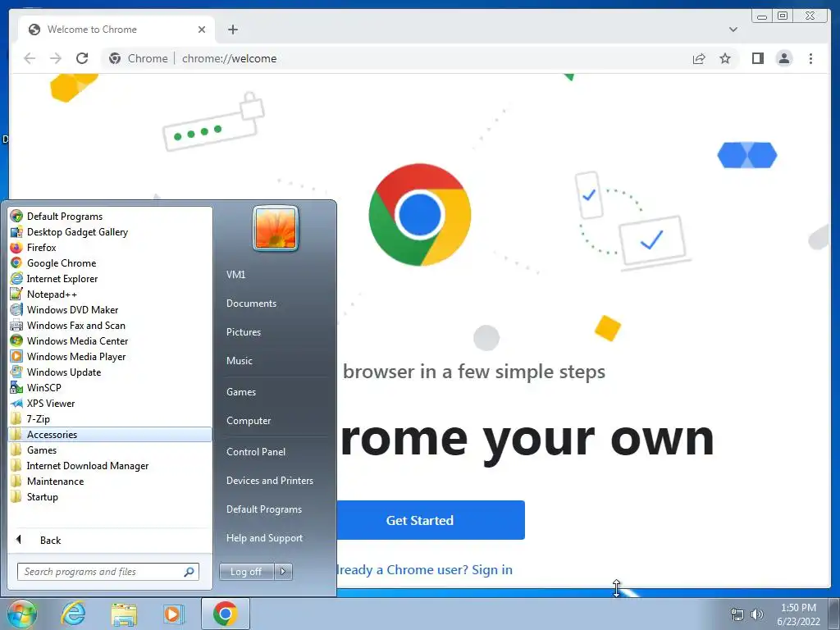Expand the Internet Download Manager folder
This screenshot has width=840, height=630.
[x=110, y=466]
